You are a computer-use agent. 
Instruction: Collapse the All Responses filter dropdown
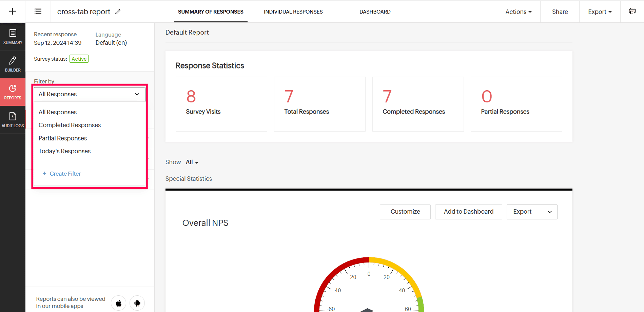(x=90, y=94)
